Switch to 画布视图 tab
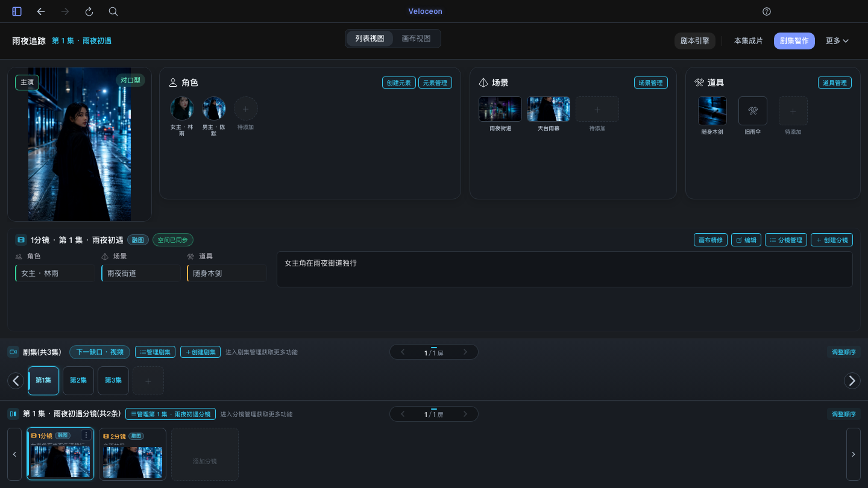868x488 pixels. coord(417,39)
